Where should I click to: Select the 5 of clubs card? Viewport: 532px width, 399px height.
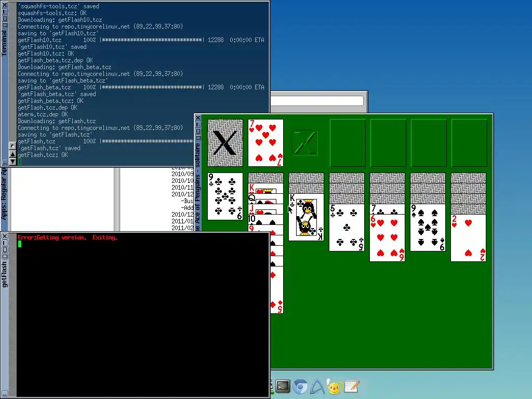pyautogui.click(x=347, y=228)
